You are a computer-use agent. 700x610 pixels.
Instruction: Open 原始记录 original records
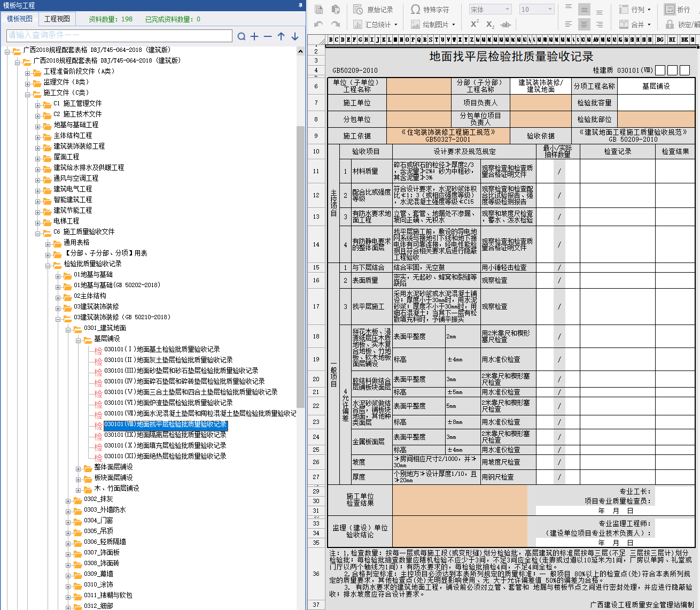tap(373, 10)
